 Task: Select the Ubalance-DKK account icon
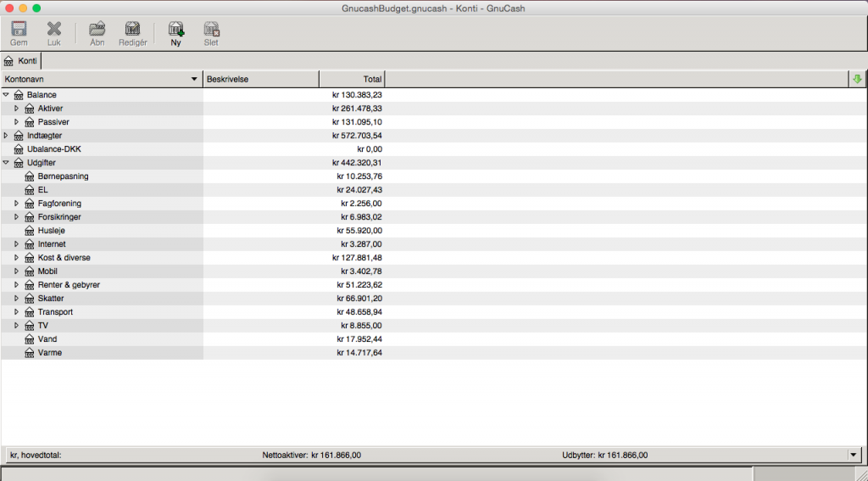[x=19, y=149]
